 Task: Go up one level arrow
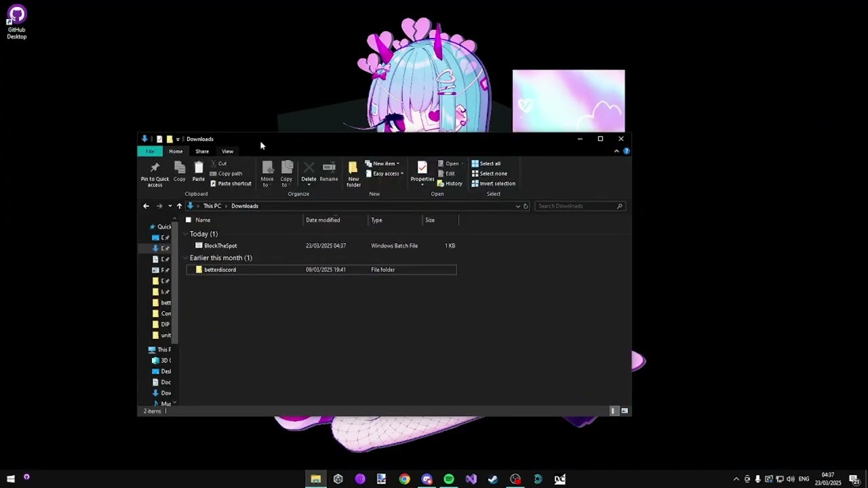click(179, 206)
